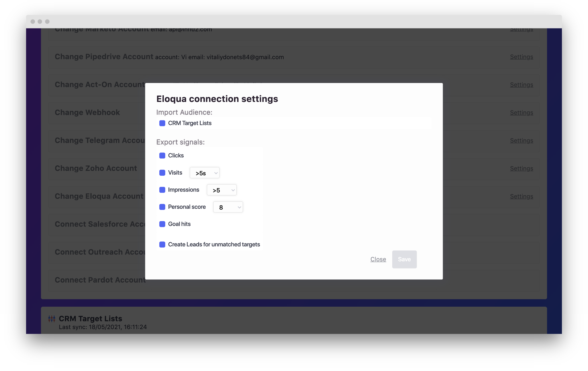Open Settings for Webhook row

[521, 113]
